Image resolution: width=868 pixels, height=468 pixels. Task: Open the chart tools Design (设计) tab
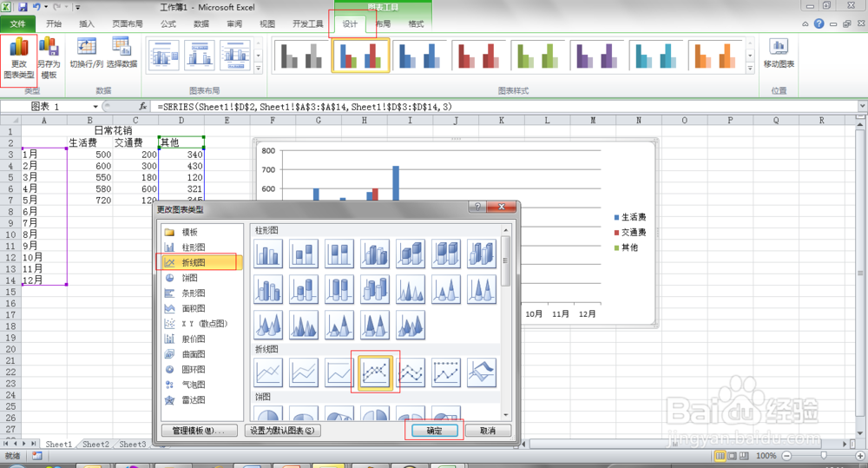tap(350, 23)
